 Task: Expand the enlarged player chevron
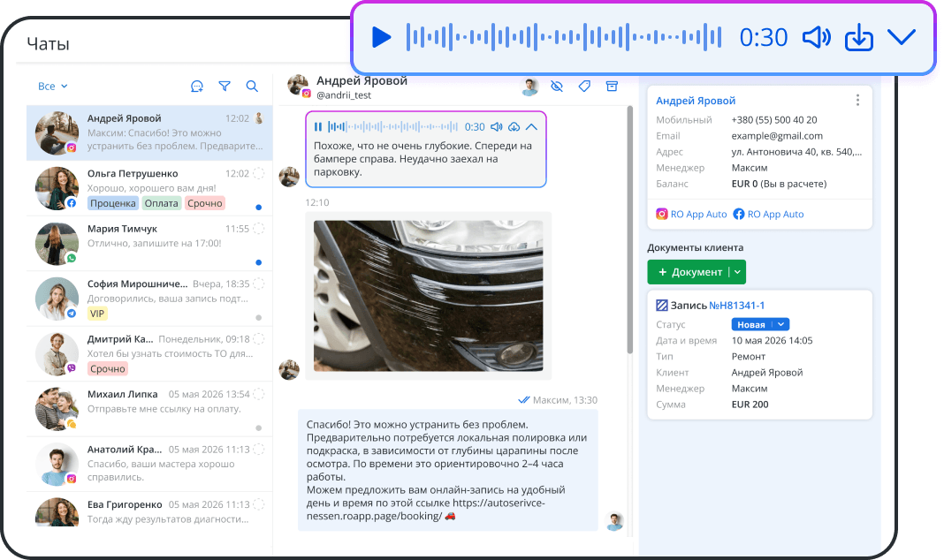tap(902, 37)
